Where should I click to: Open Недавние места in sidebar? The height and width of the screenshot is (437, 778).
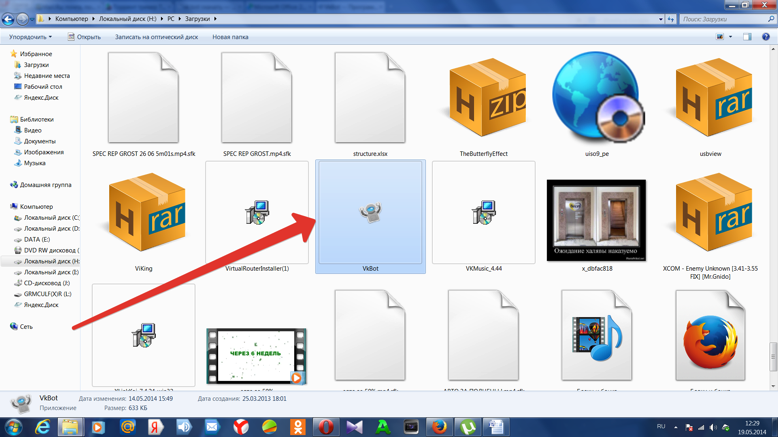click(47, 75)
